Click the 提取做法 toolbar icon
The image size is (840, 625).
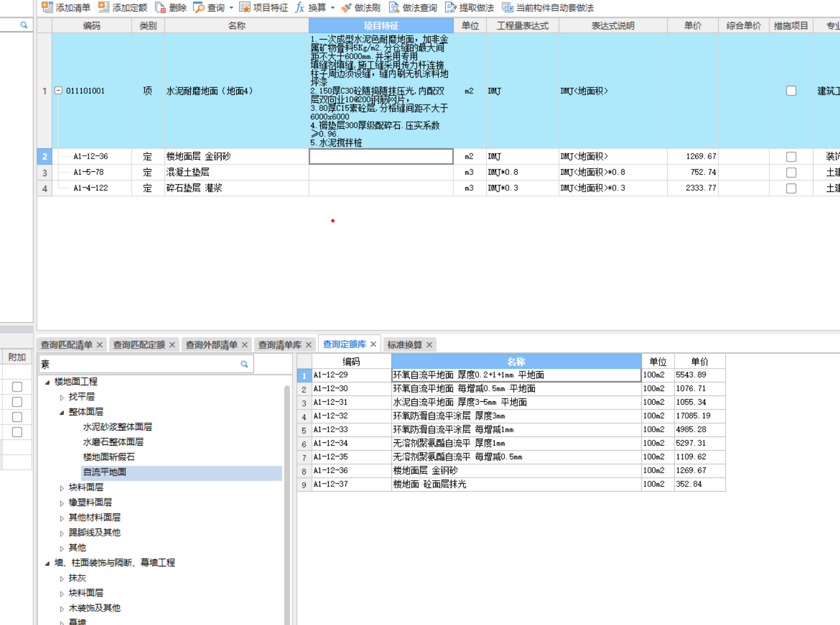450,7
